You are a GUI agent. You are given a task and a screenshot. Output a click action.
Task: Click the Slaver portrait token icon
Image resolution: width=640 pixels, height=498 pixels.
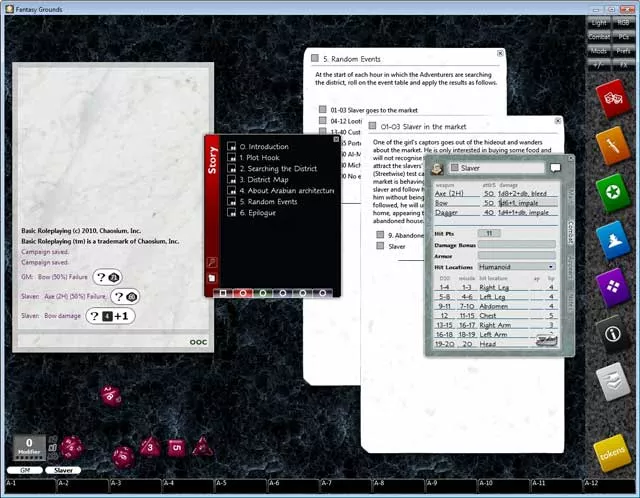coord(438,168)
